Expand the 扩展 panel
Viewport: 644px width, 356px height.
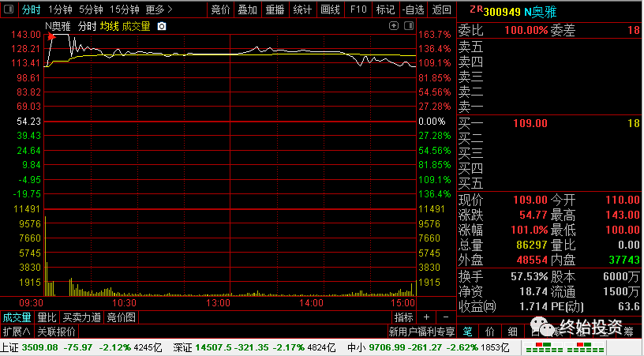(17, 331)
